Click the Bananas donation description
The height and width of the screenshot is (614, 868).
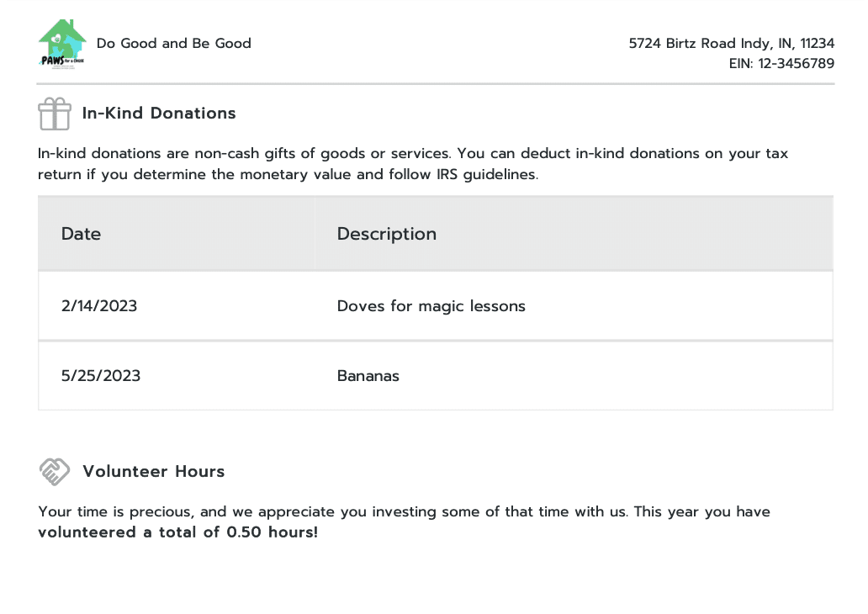pyautogui.click(x=368, y=375)
